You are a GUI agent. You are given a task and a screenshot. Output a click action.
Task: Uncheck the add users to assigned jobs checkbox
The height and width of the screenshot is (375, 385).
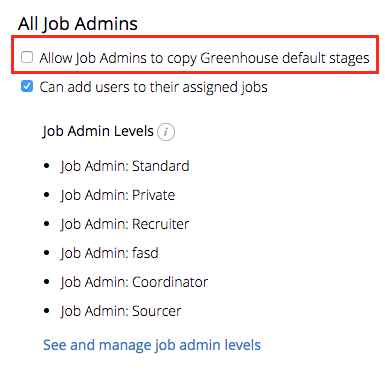click(27, 86)
